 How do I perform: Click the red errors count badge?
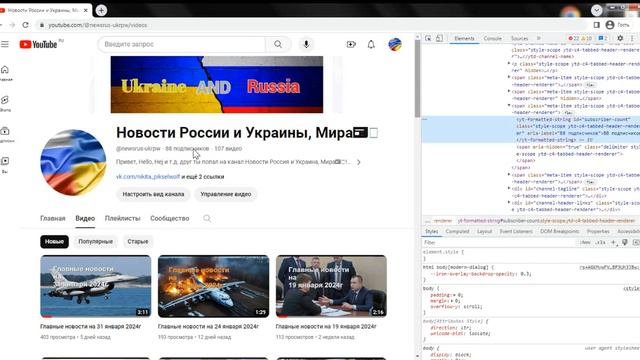click(573, 38)
